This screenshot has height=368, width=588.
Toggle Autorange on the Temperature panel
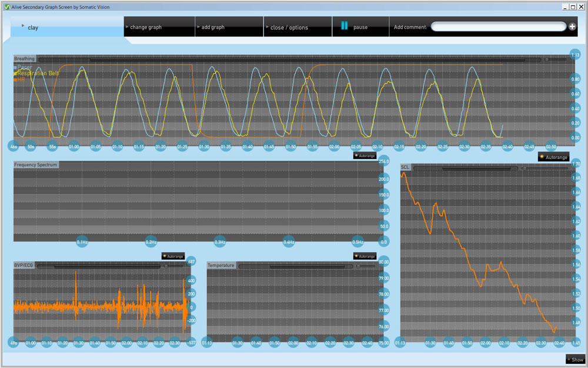point(365,256)
